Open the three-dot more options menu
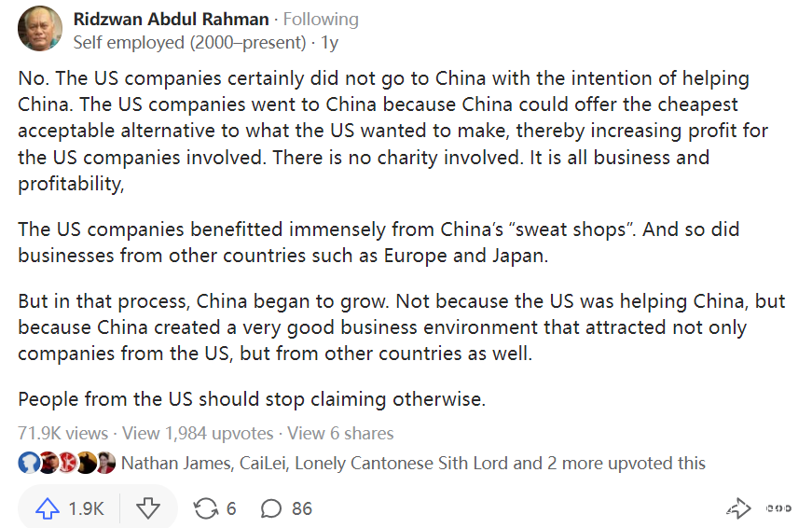The height and width of the screenshot is (528, 812). (778, 508)
